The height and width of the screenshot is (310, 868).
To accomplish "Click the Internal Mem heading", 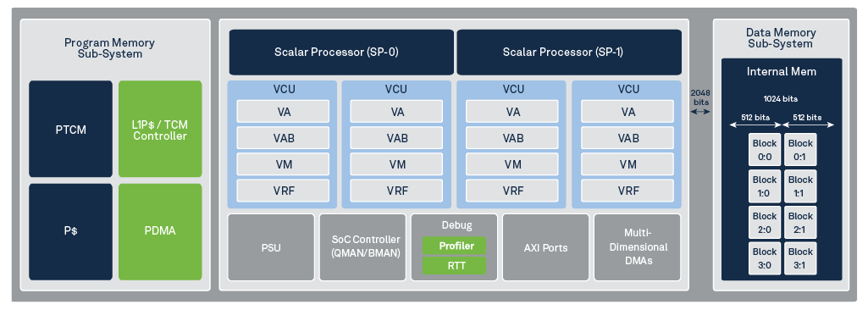I will pos(781,71).
